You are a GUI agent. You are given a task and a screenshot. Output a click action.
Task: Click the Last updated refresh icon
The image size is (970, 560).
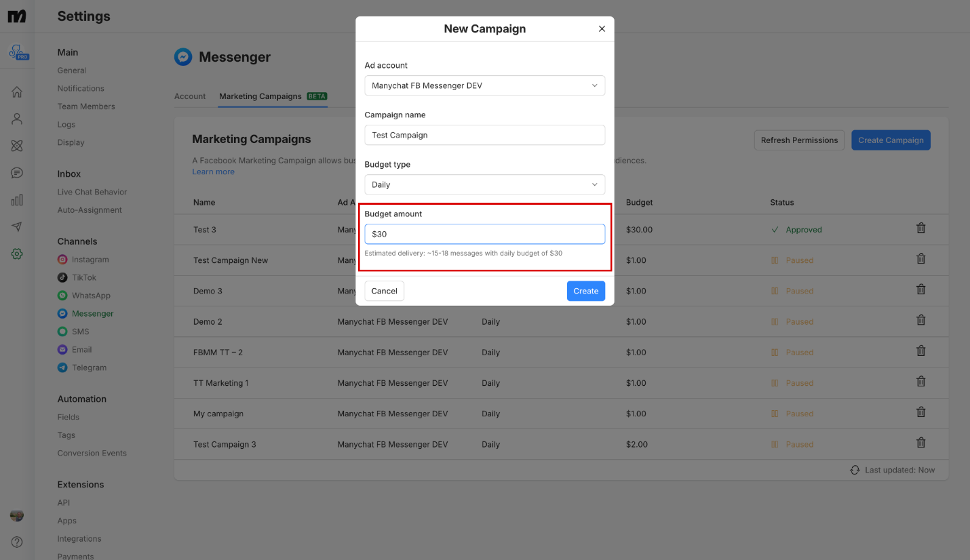854,469
